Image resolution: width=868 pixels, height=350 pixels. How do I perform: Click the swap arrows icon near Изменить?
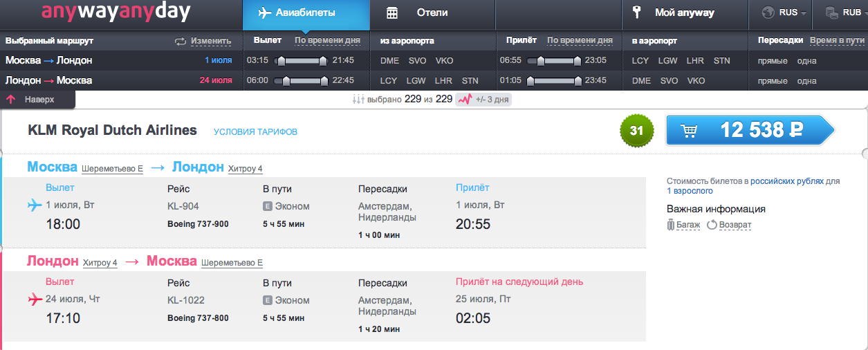click(181, 42)
